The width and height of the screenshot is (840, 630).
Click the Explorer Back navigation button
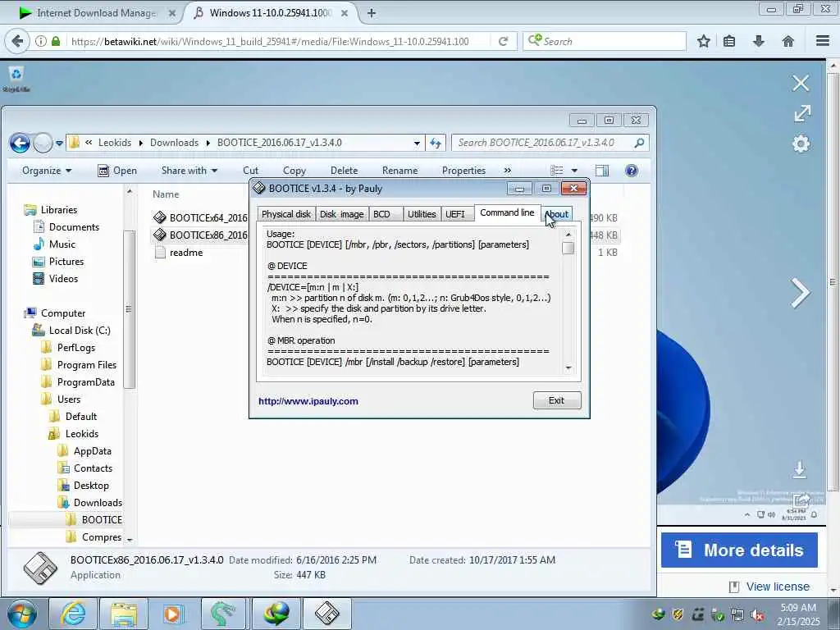pyautogui.click(x=20, y=143)
